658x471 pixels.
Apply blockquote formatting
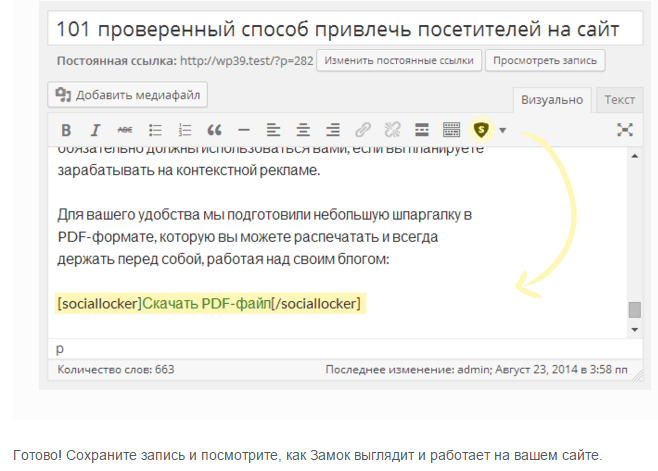click(x=213, y=130)
